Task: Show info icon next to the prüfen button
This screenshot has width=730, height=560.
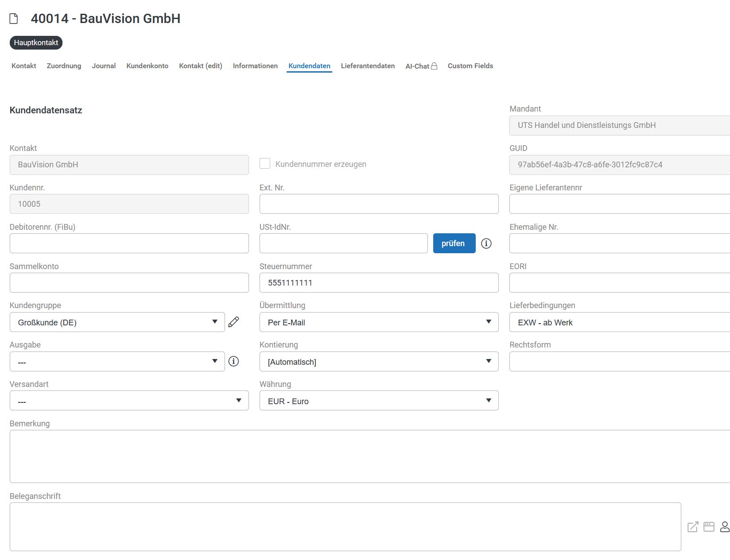Action: pyautogui.click(x=486, y=243)
